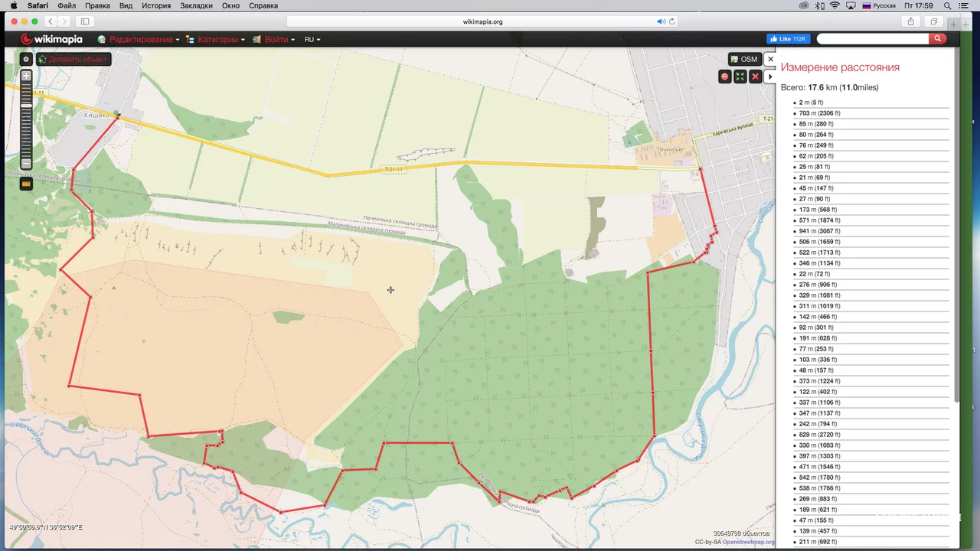Submit search with red magnifier button
Viewport: 980px width, 551px height.
coord(939,39)
